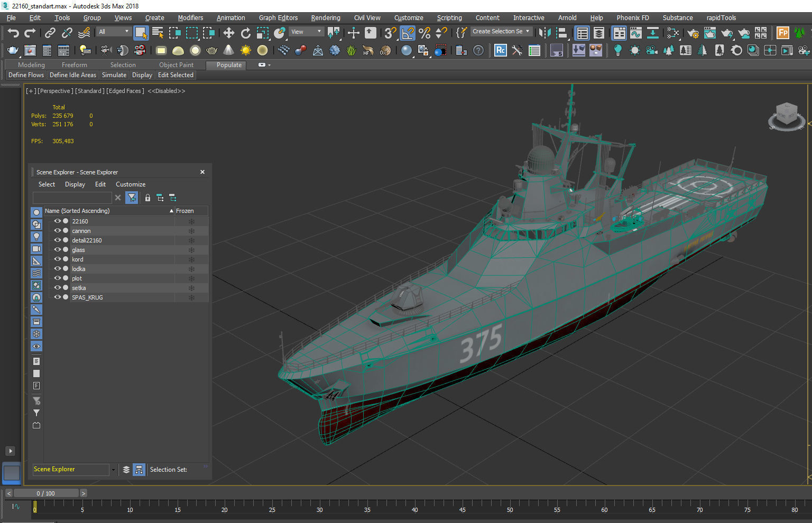Choose the Select and Move tool
This screenshot has height=523, width=812.
coord(228,33)
